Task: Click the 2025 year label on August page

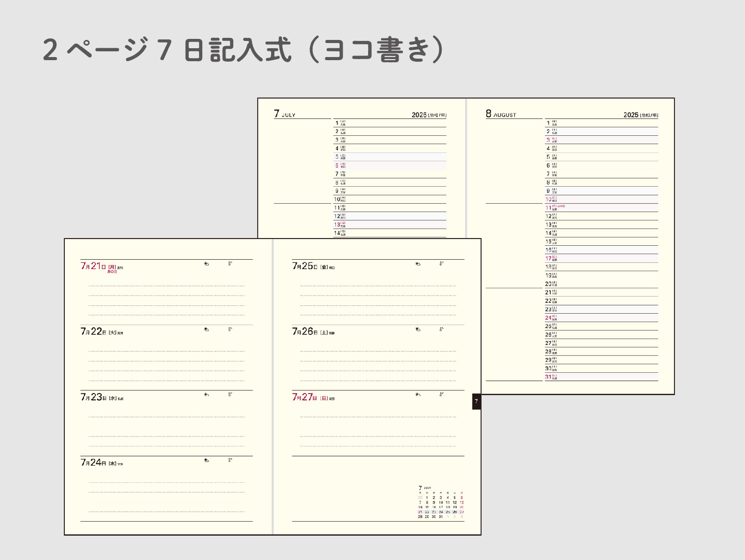Action: coord(641,115)
